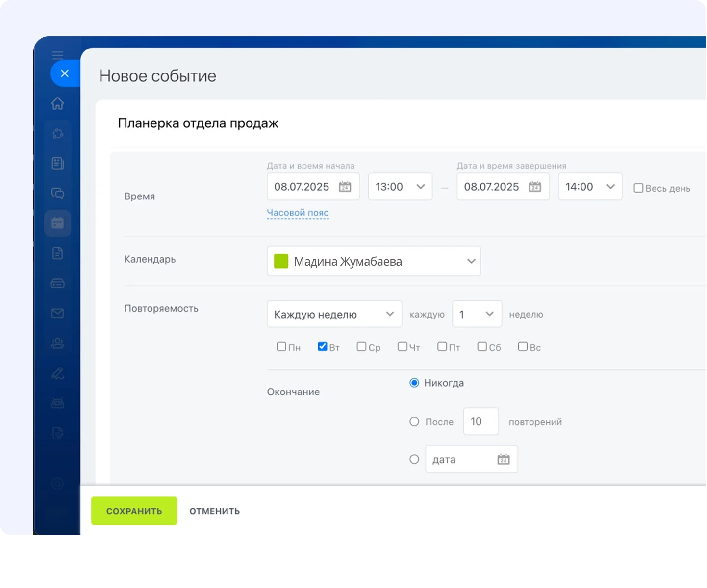Select the radio button beside the 'дата' field
This screenshot has width=707, height=588.
click(414, 459)
